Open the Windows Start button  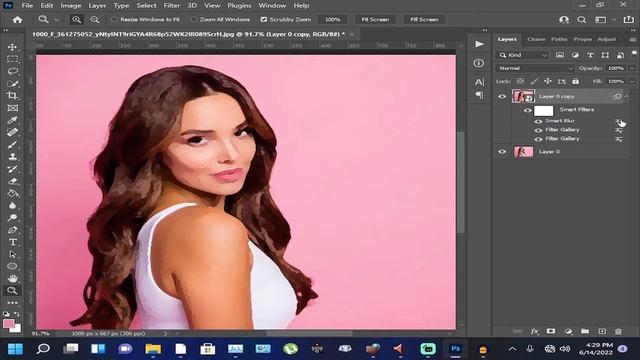[16, 349]
